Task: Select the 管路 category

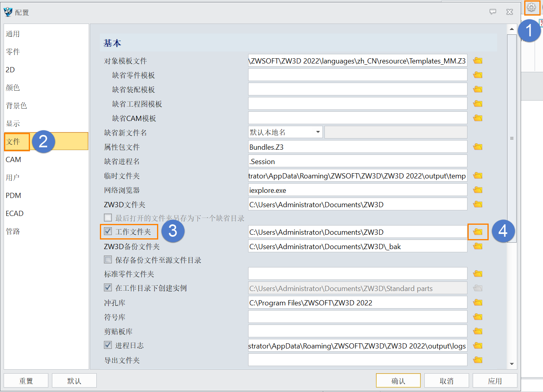Action: [x=46, y=232]
